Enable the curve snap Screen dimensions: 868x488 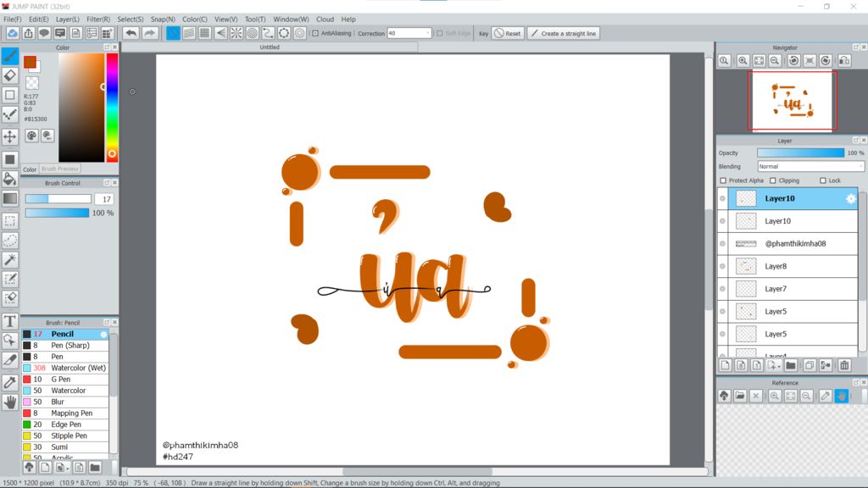click(x=268, y=33)
